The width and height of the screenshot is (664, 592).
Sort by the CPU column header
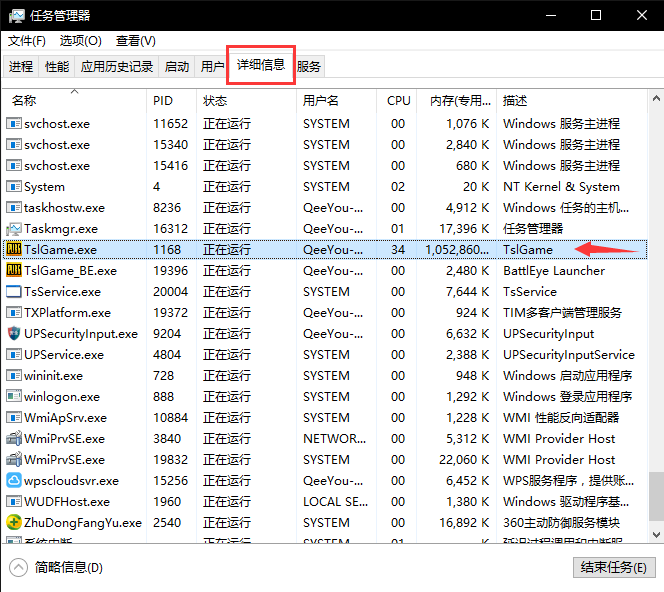[x=397, y=100]
